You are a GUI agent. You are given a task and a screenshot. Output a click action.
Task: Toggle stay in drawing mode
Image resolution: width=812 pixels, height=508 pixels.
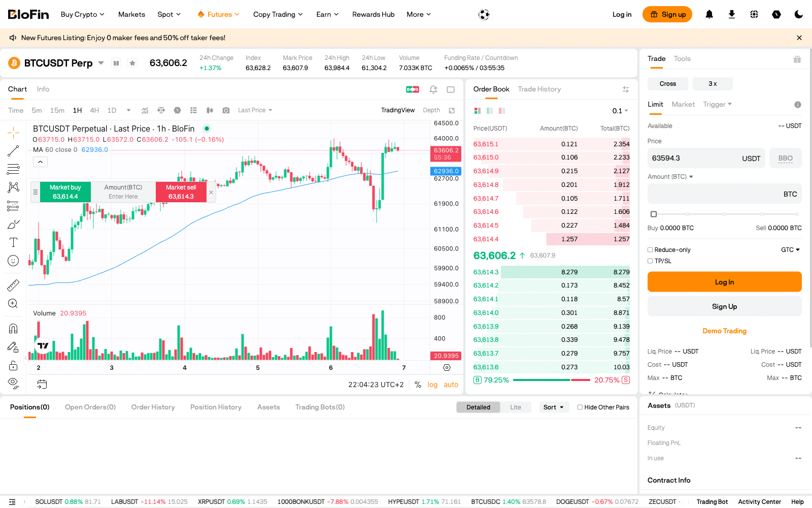click(x=13, y=347)
